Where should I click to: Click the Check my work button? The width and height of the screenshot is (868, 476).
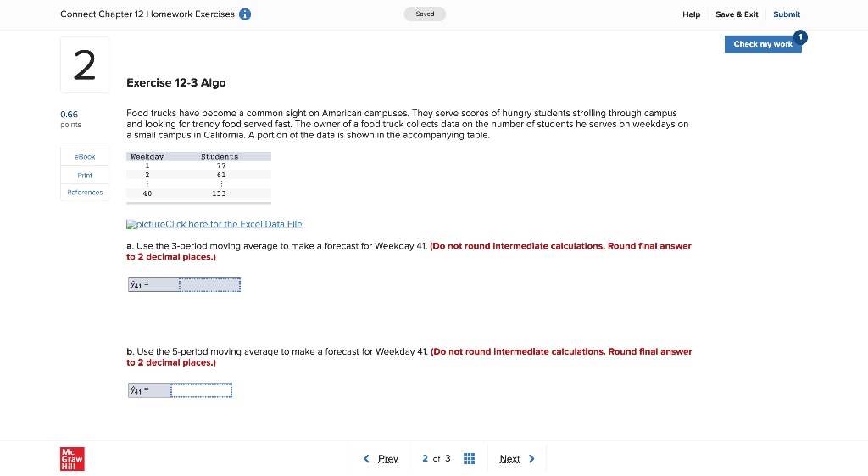coord(763,44)
